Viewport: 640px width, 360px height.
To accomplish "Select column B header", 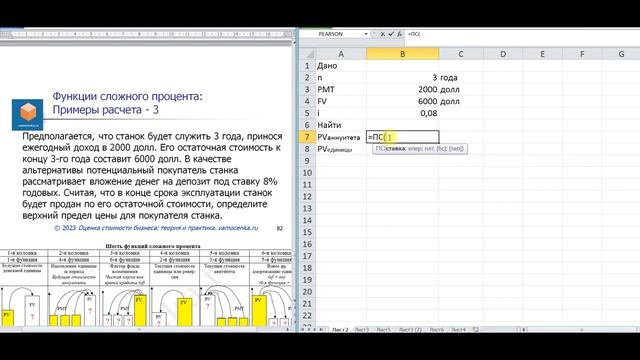I will coord(402,54).
